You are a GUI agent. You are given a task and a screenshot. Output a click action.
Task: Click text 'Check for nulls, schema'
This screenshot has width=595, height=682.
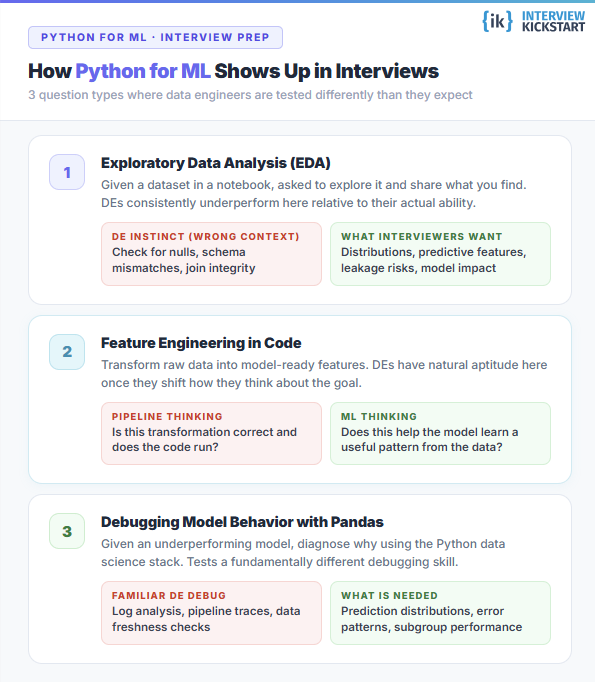[x=179, y=252]
